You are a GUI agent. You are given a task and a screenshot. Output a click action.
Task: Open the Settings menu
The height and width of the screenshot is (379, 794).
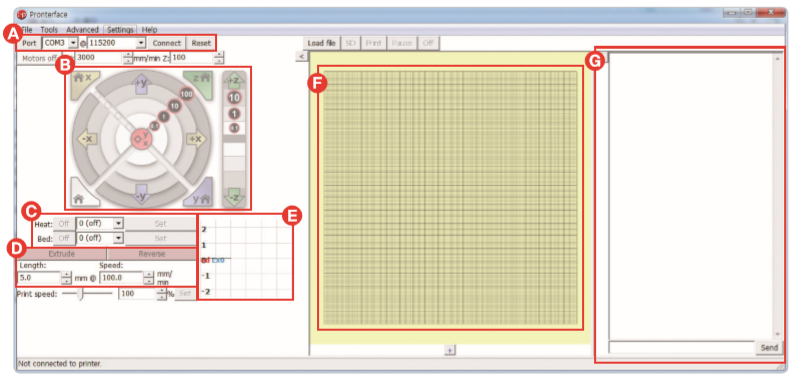[x=121, y=30]
